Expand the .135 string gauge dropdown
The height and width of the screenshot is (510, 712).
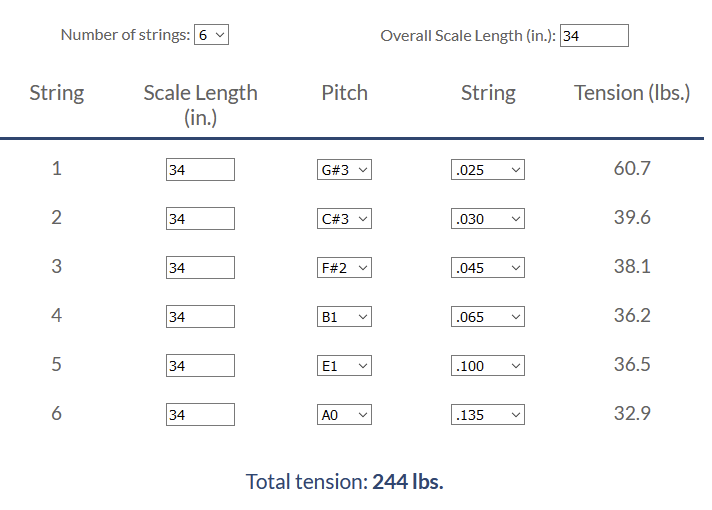click(x=488, y=415)
